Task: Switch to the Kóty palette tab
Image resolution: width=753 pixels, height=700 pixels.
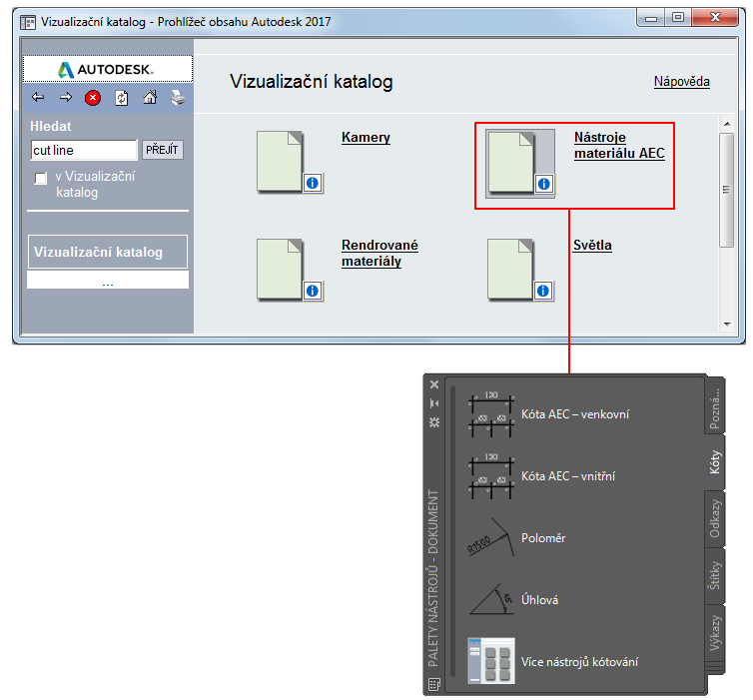Action: point(715,462)
